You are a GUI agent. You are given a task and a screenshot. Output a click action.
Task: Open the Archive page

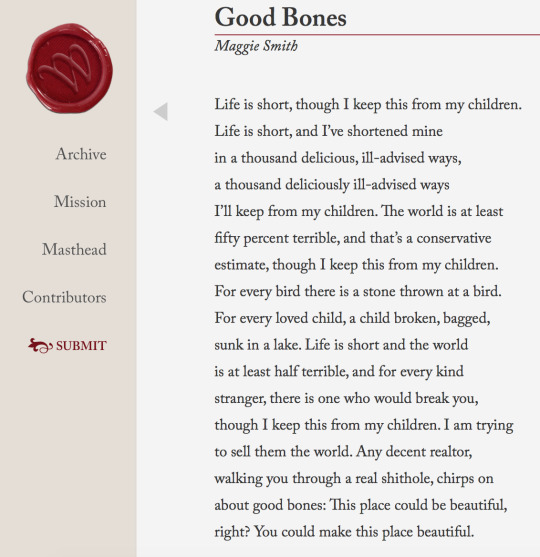click(x=81, y=154)
